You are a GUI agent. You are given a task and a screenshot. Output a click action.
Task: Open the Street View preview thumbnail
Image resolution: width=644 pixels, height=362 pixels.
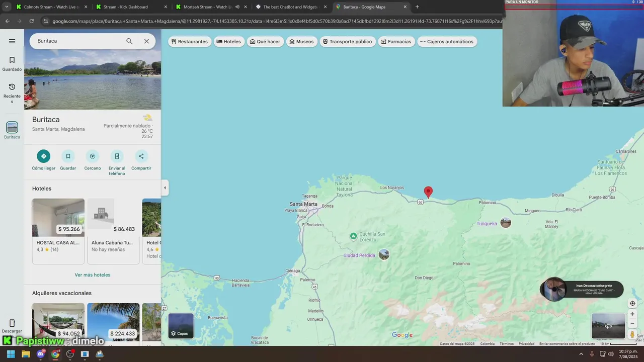coord(608,326)
